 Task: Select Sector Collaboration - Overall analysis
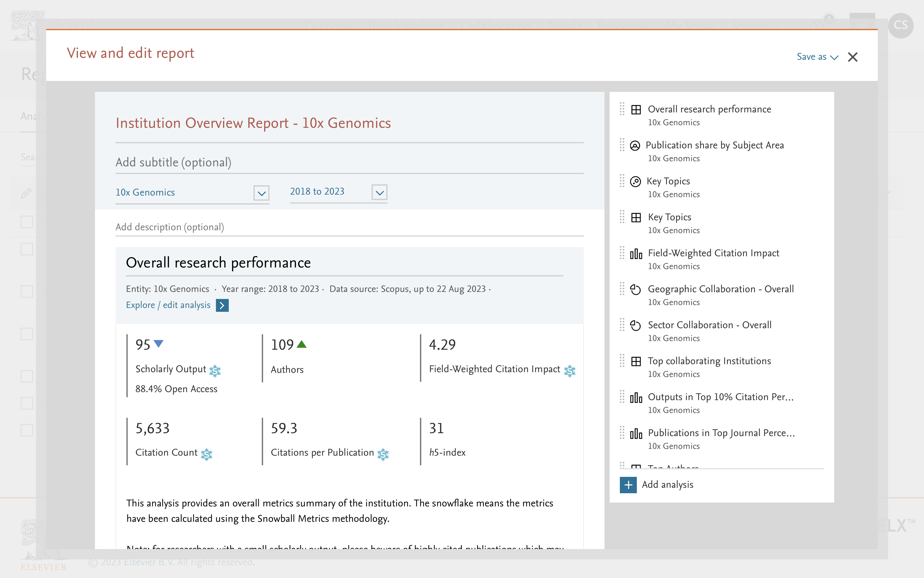(x=709, y=325)
